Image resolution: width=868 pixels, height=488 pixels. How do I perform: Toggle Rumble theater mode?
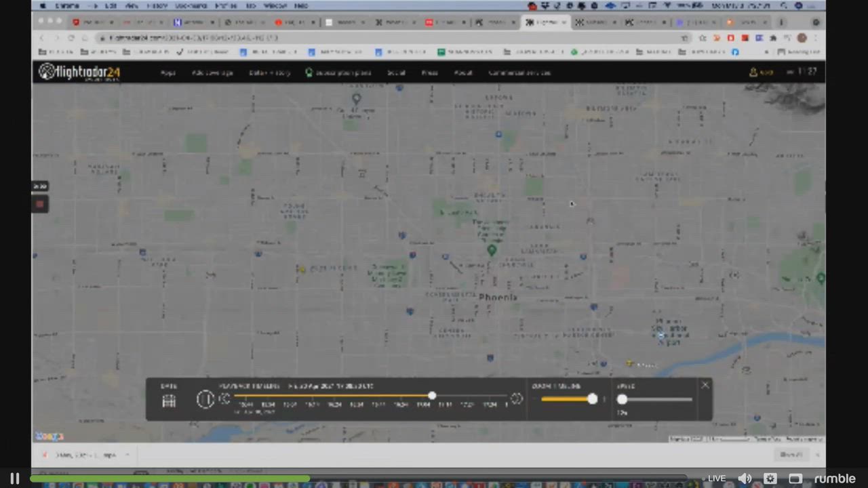(x=795, y=479)
